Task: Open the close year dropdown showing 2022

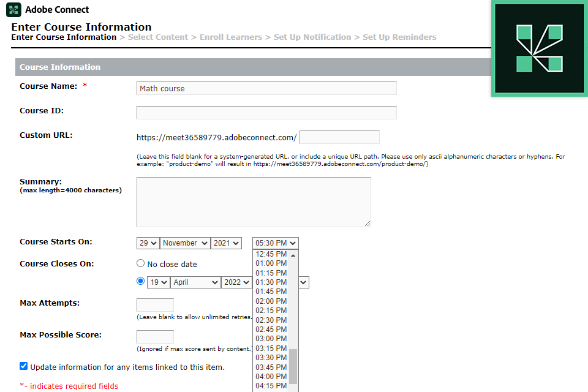Action: coord(236,282)
